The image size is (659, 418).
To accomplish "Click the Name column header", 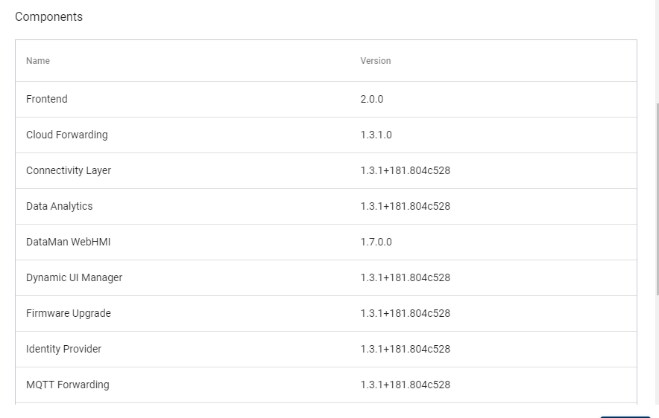I will [x=38, y=61].
